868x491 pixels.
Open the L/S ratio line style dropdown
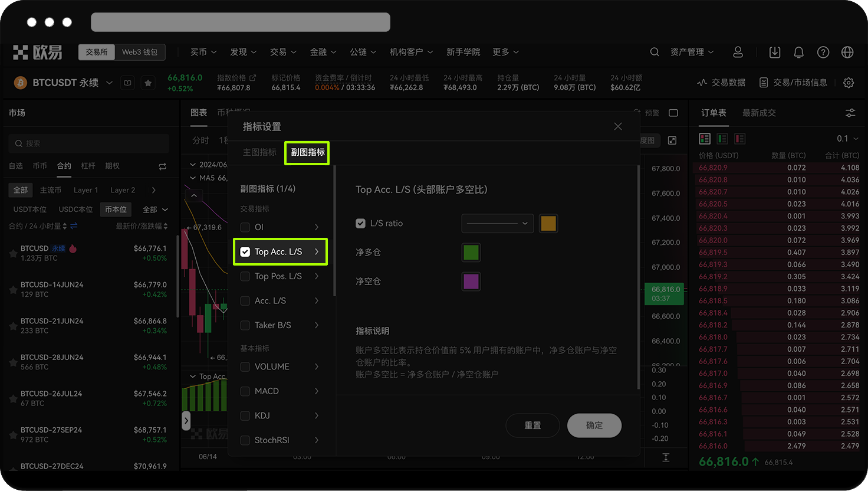point(497,223)
